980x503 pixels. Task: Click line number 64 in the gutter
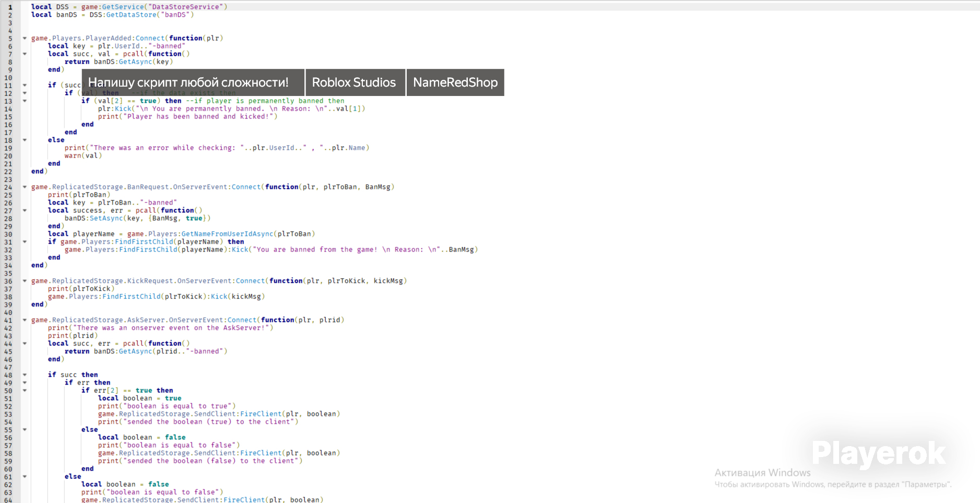(x=8, y=500)
